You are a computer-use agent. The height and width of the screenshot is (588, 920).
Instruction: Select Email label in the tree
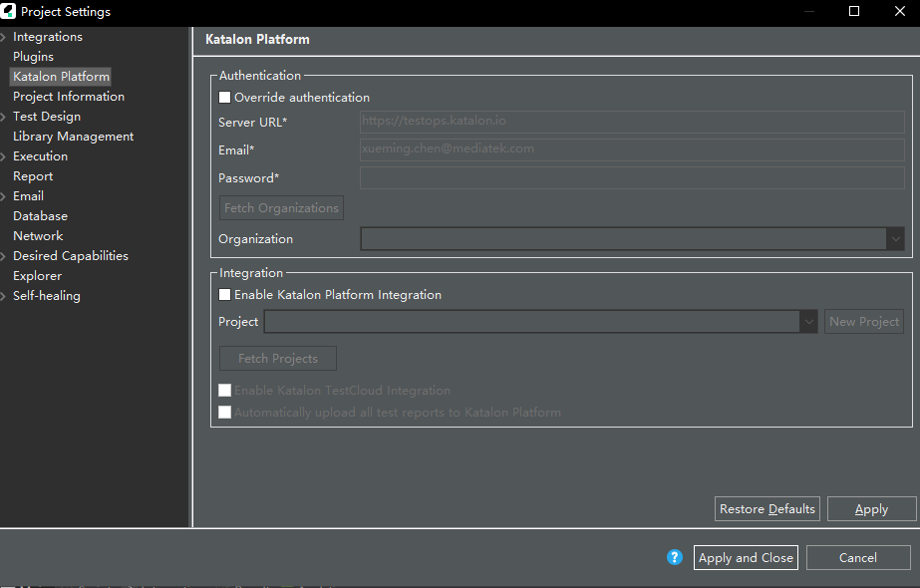point(28,196)
